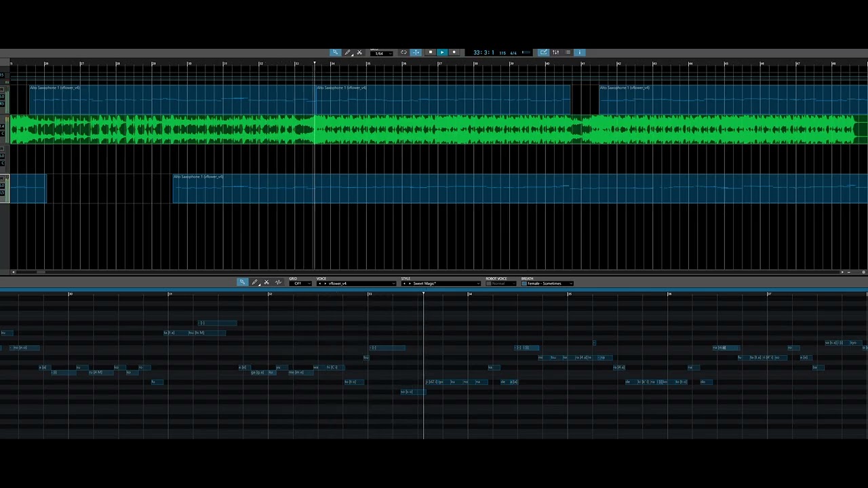This screenshot has width=868, height=488.
Task: Open the 1/64 grid dropdown
Action: click(382, 53)
